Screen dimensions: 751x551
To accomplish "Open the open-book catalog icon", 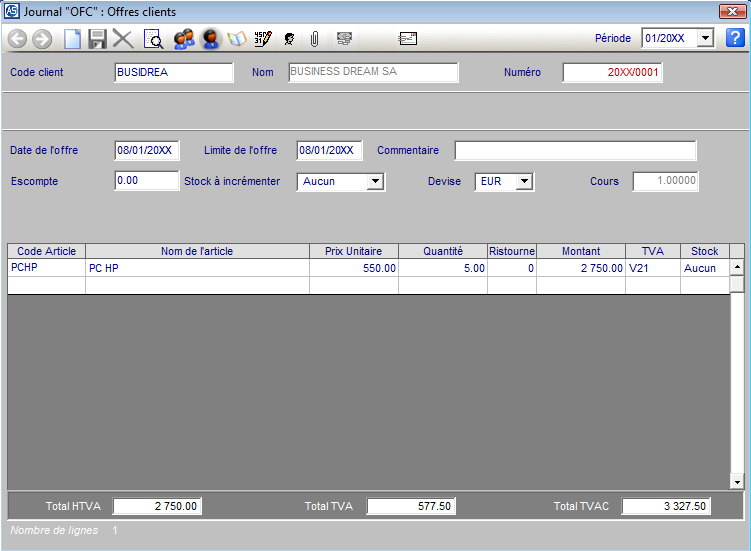I will click(237, 39).
